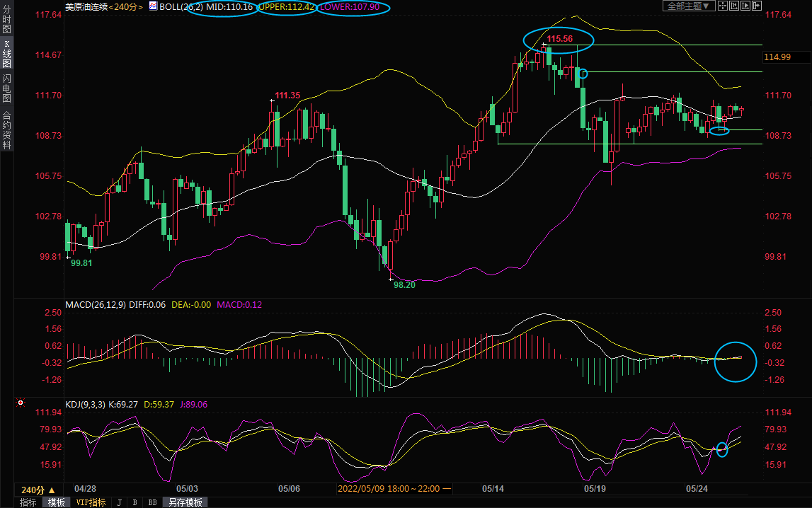The width and height of the screenshot is (812, 508).
Task: Select the 模板 bottom tab
Action: (56, 502)
